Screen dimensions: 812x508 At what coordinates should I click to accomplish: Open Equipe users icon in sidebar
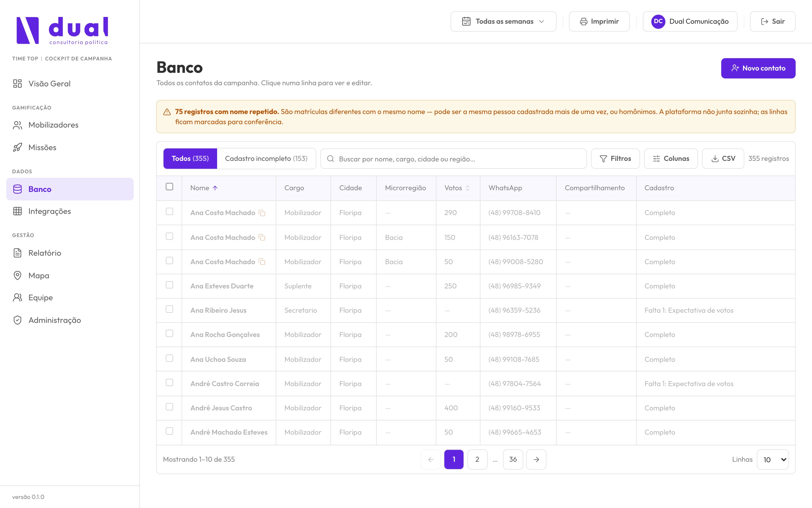17,298
